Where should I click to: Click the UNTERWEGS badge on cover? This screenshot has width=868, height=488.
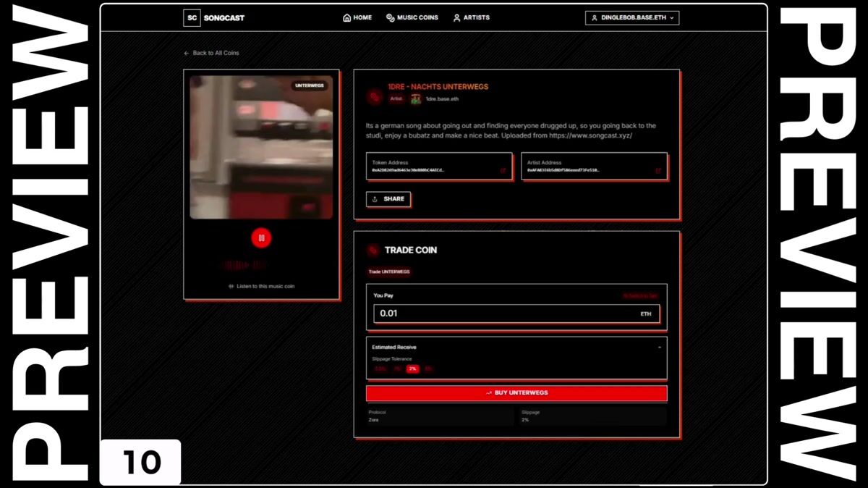(310, 85)
